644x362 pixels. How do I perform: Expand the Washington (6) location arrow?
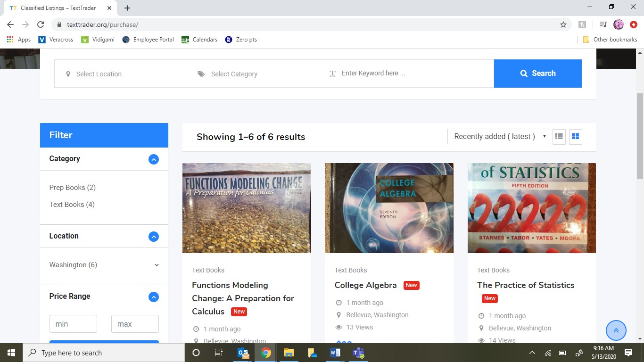(x=157, y=265)
